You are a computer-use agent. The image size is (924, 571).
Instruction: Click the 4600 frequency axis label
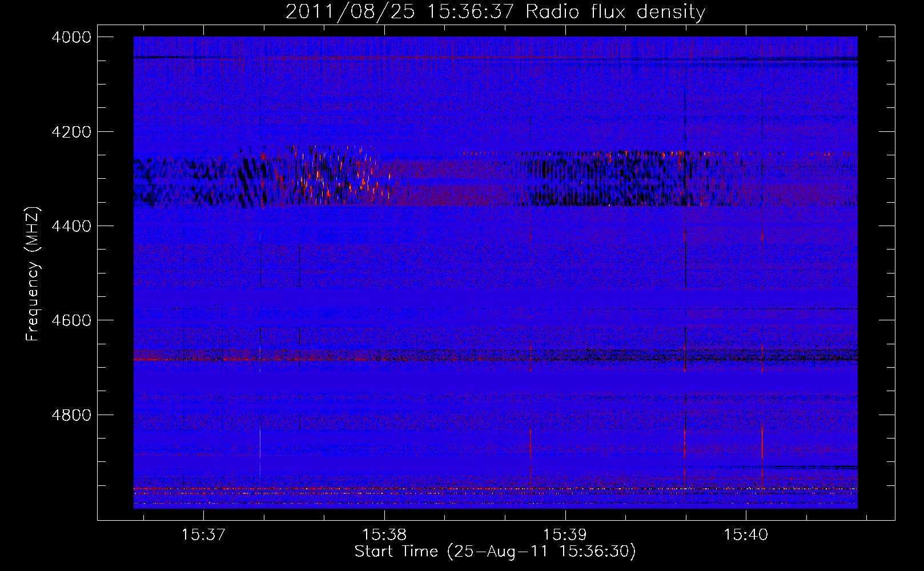click(x=71, y=320)
